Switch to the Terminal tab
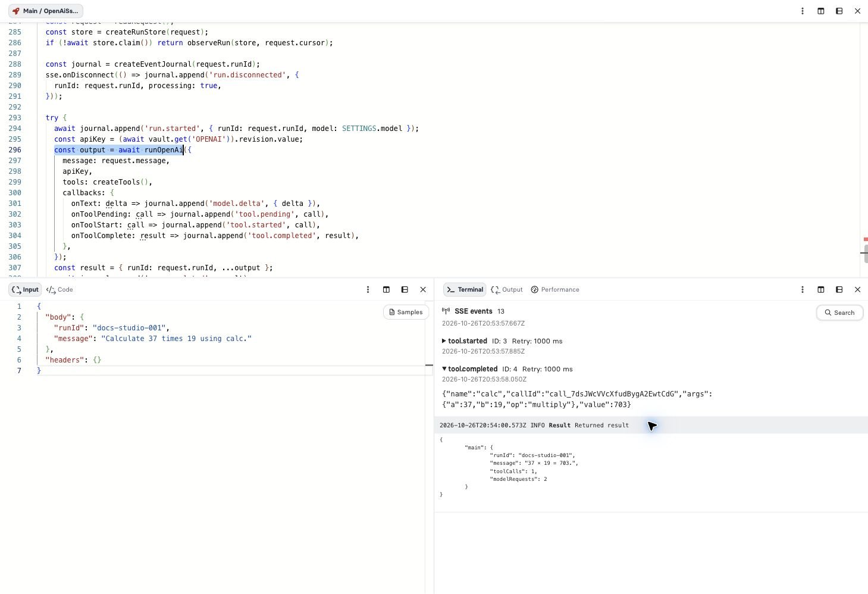Image resolution: width=868 pixels, height=594 pixels. [x=465, y=289]
